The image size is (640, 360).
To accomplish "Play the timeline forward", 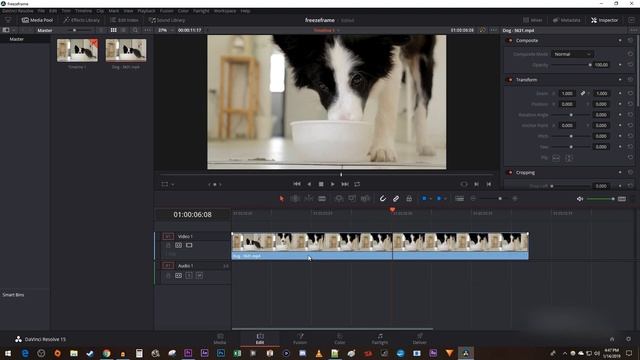I will [x=333, y=184].
